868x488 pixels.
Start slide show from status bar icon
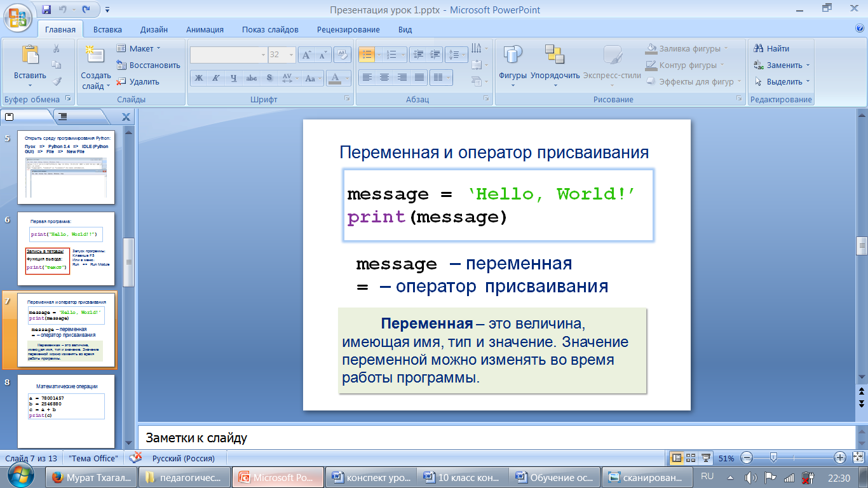click(705, 457)
